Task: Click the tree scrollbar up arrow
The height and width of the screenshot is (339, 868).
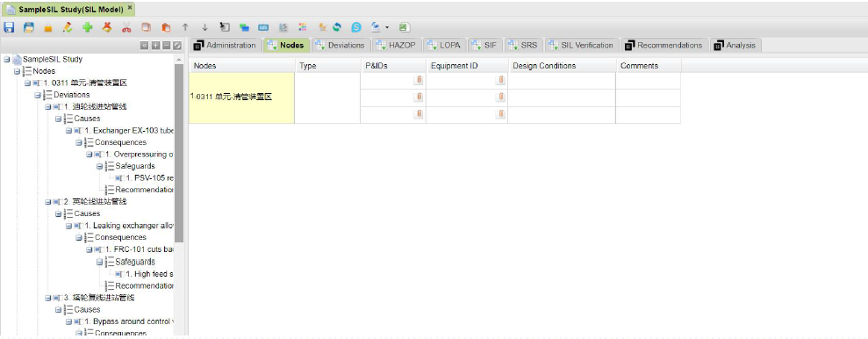Action: pos(179,59)
